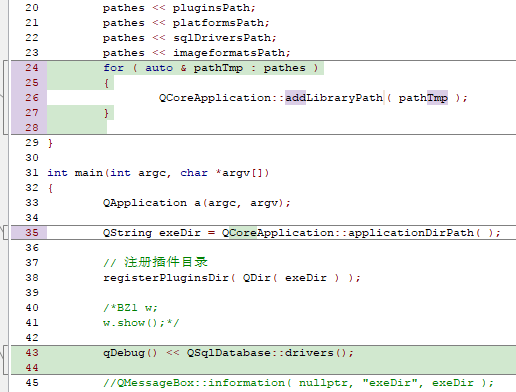This screenshot has height=392, width=516.
Task: Click the 'for' keyword on line 24
Action: tap(113, 68)
